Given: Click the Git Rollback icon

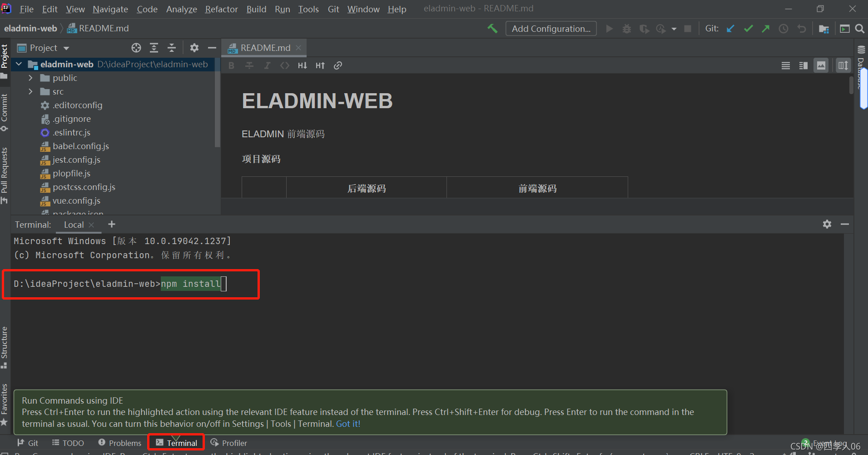Looking at the screenshot, I should (x=802, y=29).
